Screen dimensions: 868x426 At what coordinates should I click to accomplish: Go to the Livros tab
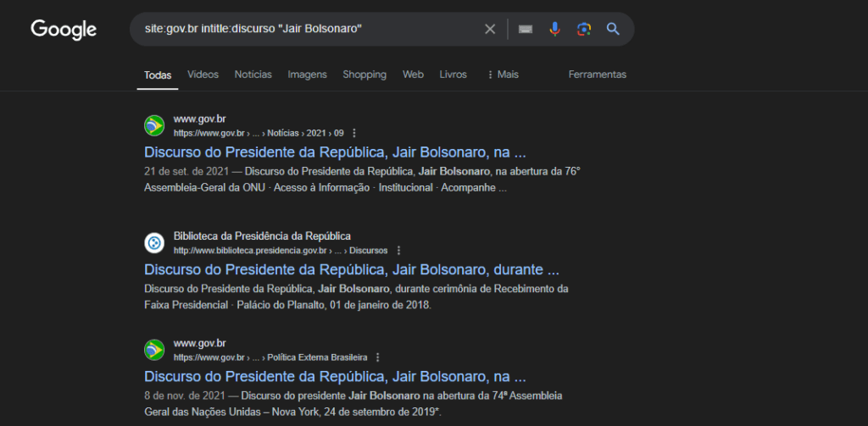pos(453,75)
